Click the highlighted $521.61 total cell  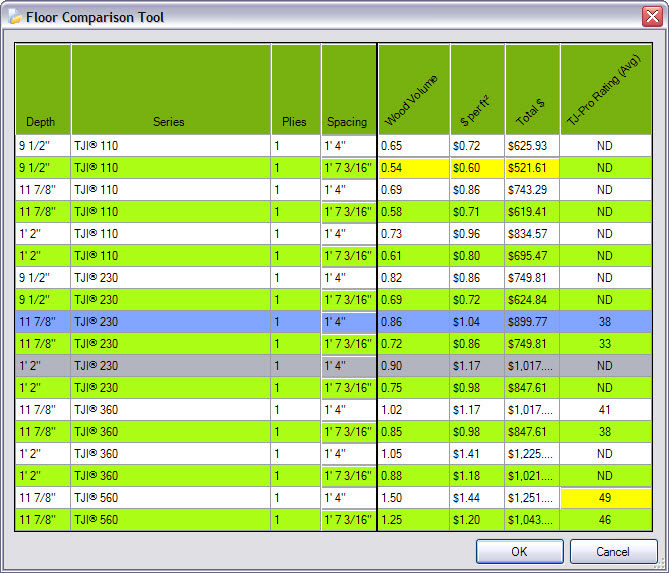point(532,168)
